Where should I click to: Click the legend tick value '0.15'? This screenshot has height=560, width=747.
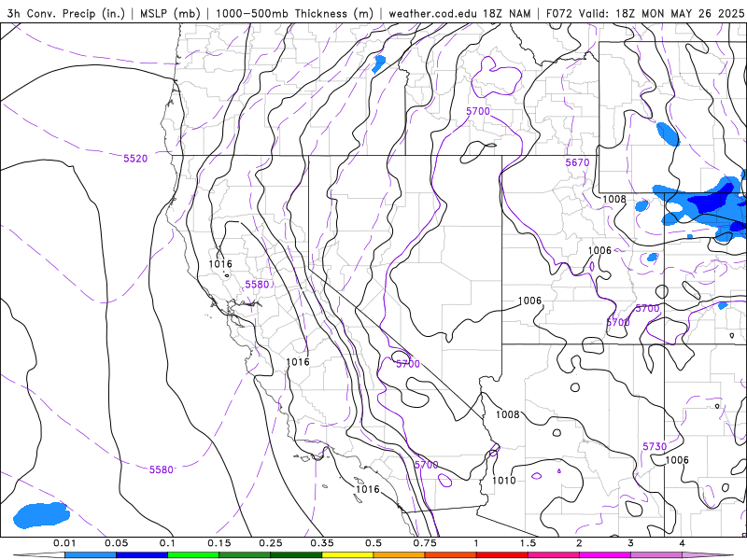[x=219, y=543]
